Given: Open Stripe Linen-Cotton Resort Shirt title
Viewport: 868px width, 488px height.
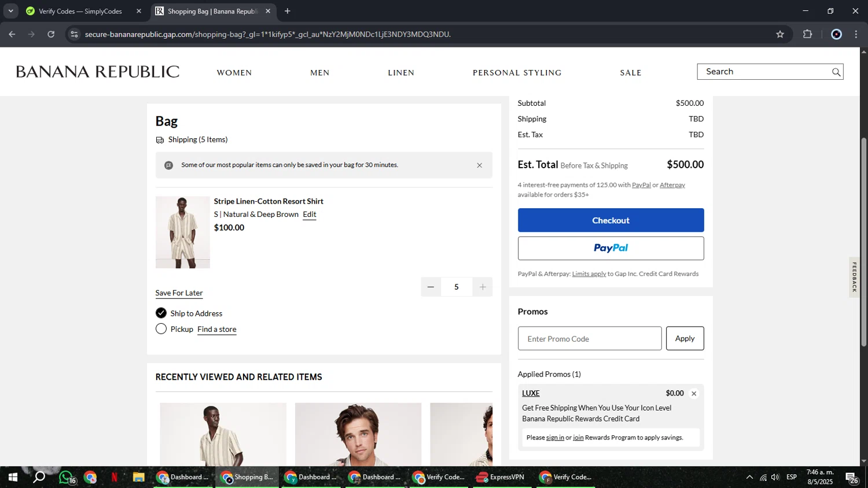Looking at the screenshot, I should click(269, 201).
